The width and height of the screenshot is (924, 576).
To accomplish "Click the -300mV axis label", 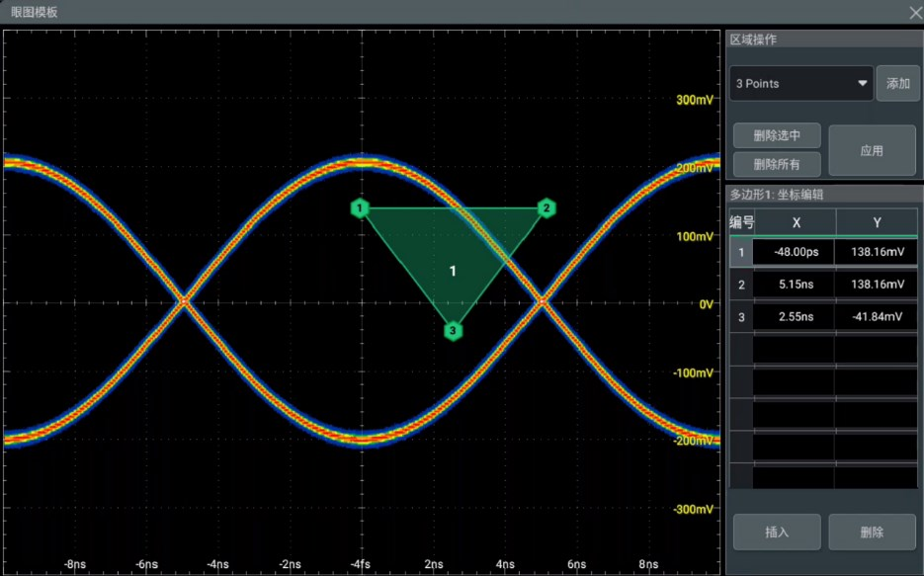I will (693, 510).
